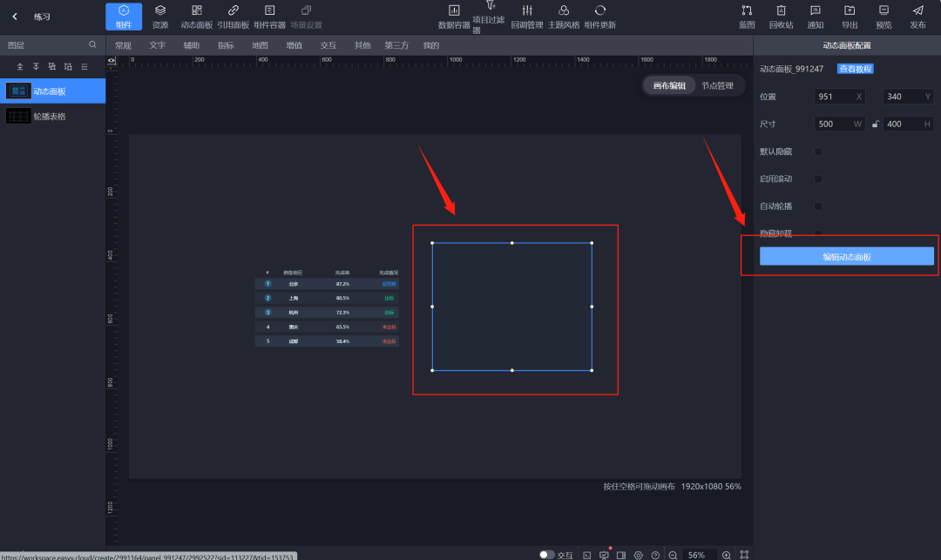The height and width of the screenshot is (560, 941).
Task: Toggle the aspect ratio lock icon
Action: tap(875, 125)
